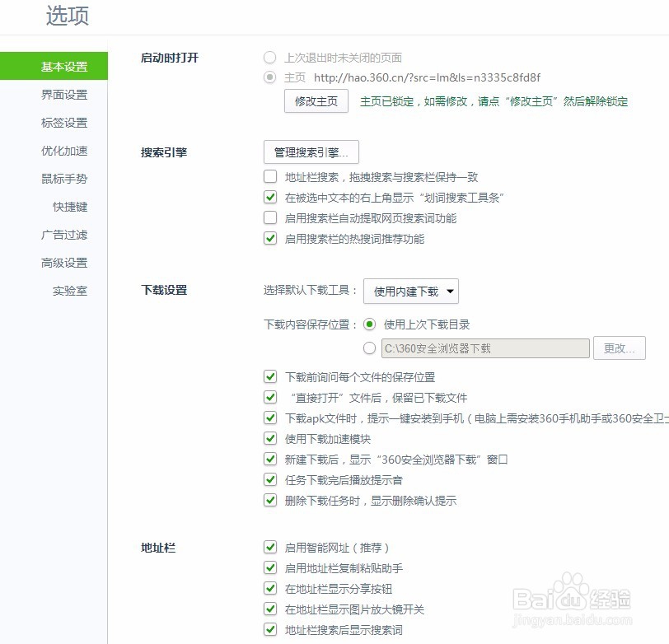Select 上次退出时未关闭的页面 radio option
The height and width of the screenshot is (644, 669).
269,57
